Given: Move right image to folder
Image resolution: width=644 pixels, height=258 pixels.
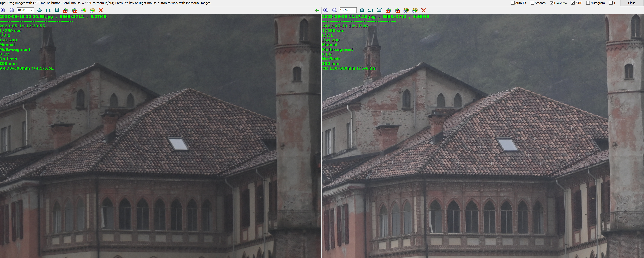Looking at the screenshot, I should 415,10.
